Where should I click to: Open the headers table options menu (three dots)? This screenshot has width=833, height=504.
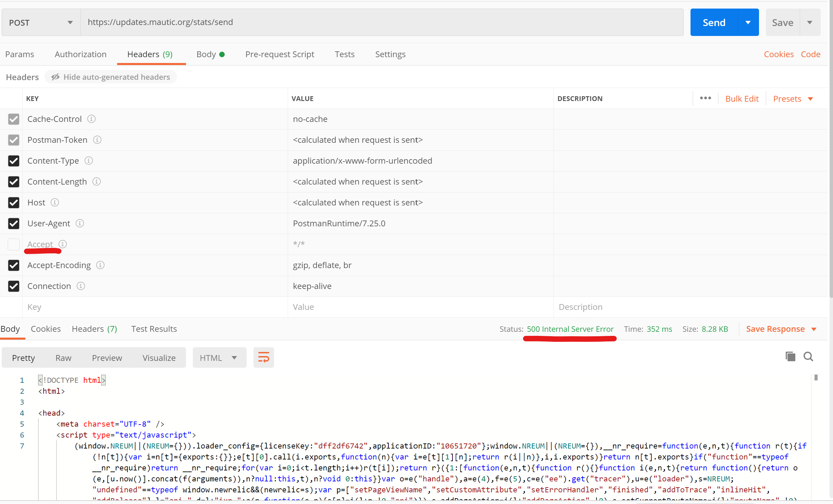pos(705,98)
